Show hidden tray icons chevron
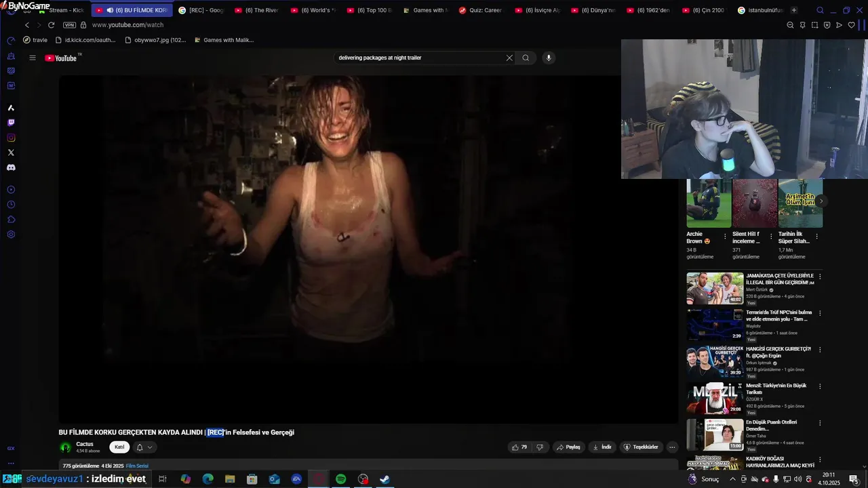 [x=732, y=479]
